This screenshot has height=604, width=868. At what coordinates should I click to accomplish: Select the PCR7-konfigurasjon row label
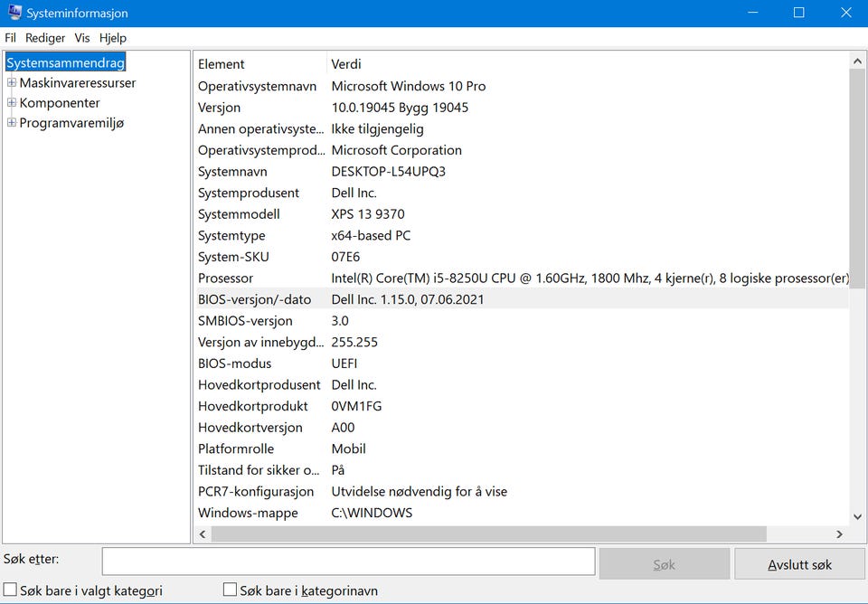tap(256, 491)
